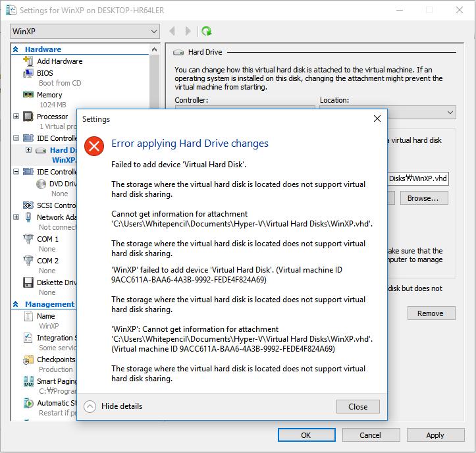
Task: Select the Diskette Drive floppy icon
Action: [x=28, y=282]
